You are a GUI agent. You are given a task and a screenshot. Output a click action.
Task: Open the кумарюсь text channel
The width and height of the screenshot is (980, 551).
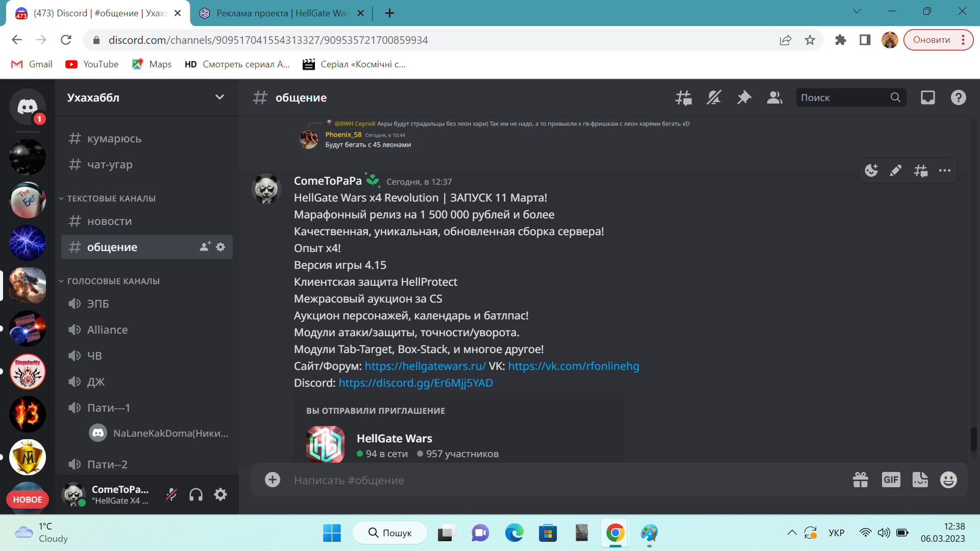(147, 139)
